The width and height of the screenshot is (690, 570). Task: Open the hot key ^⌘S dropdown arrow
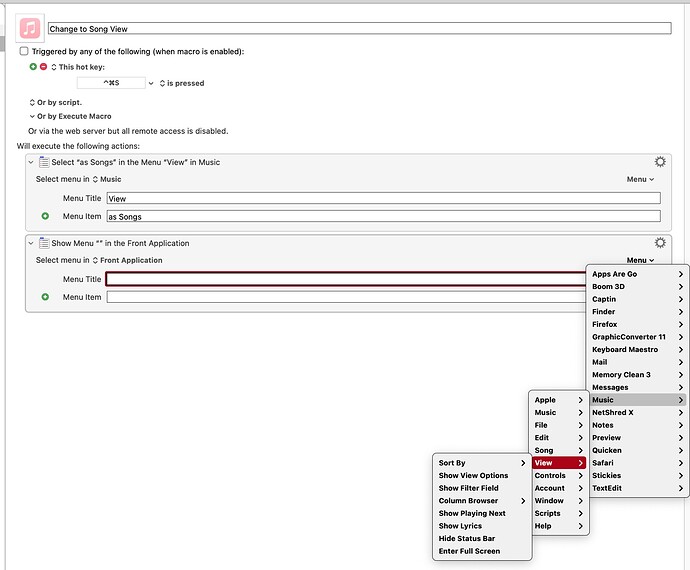coord(151,83)
